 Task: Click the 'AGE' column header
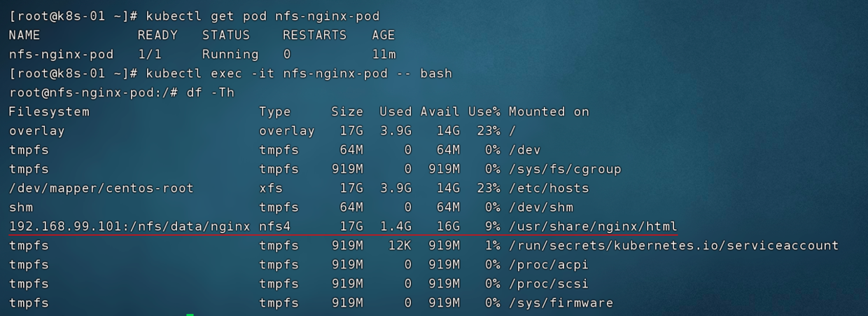(384, 35)
